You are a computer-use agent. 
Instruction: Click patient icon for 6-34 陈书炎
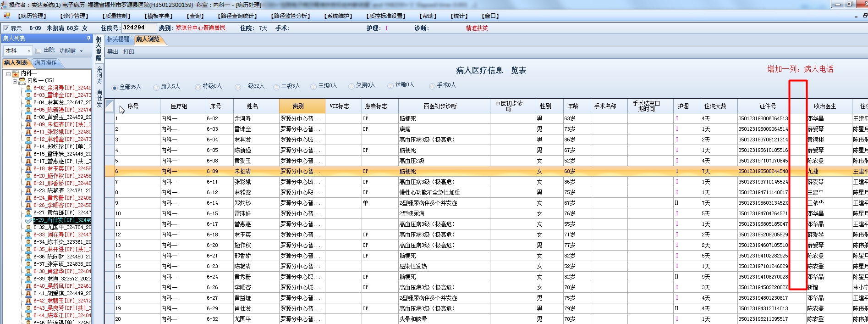28,242
